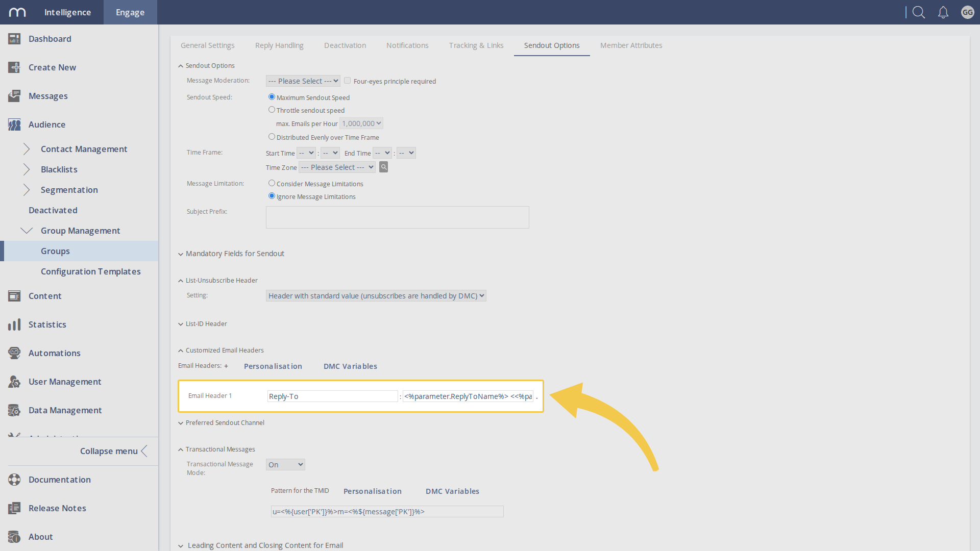Open the List-Unsubscribe Header setting dropdown

[x=376, y=296]
